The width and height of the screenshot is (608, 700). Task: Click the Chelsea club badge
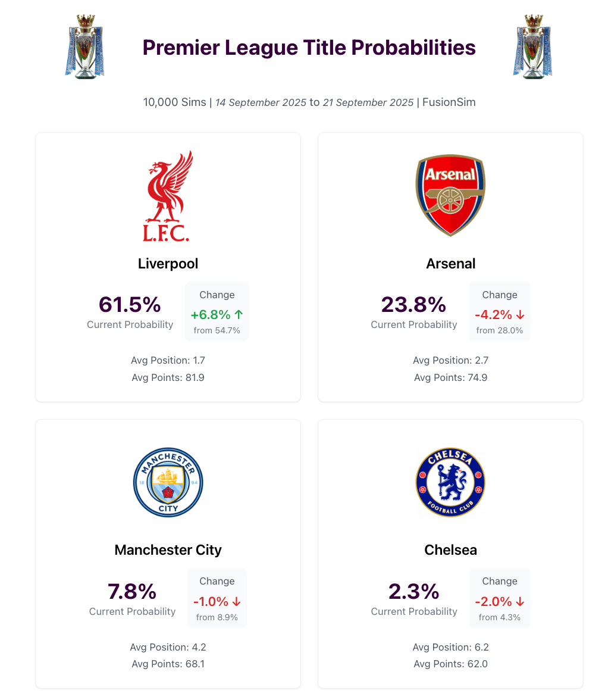450,482
